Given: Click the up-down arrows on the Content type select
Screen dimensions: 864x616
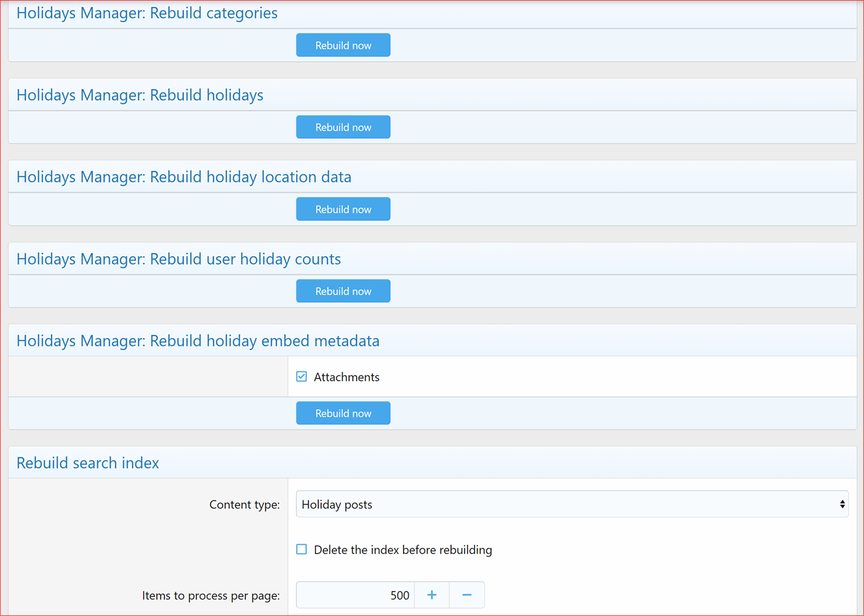Looking at the screenshot, I should [x=842, y=504].
